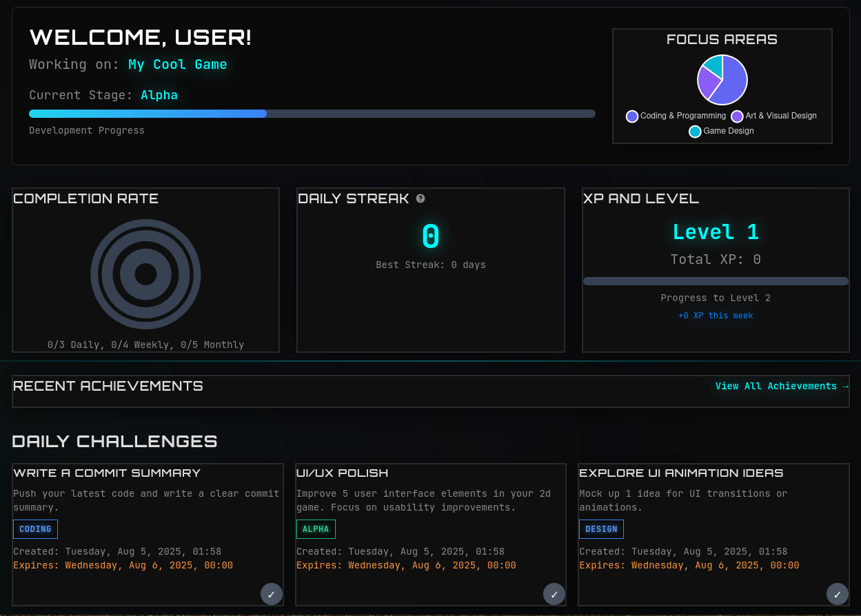Screen dimensions: 861x616
Task: Select the Coding & Programming legend marker
Action: (632, 116)
